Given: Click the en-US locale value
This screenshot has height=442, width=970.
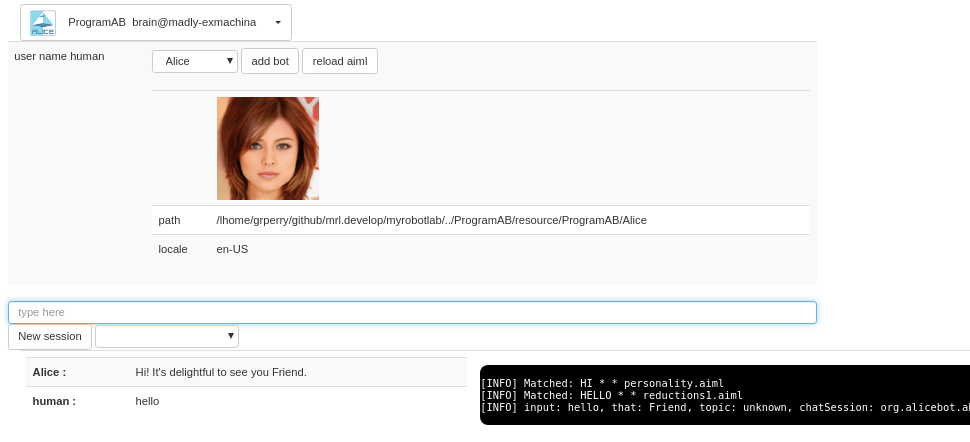Looking at the screenshot, I should (232, 249).
